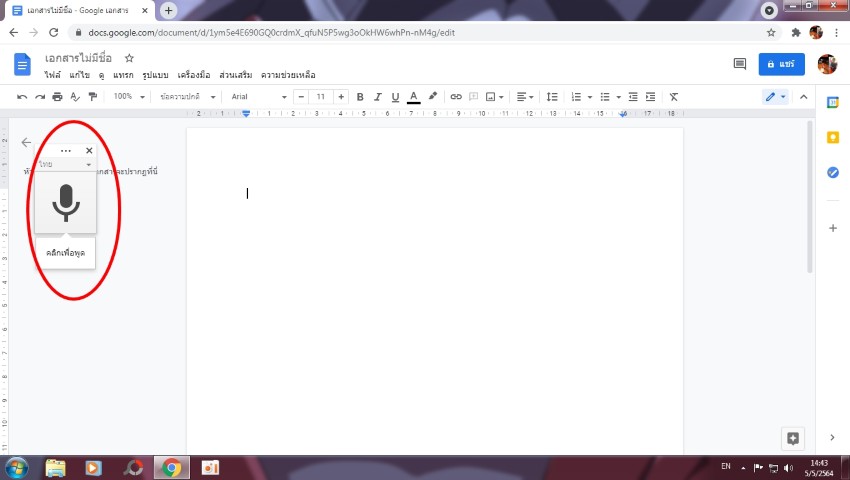This screenshot has width=850, height=480.
Task: Print the document using printer icon
Action: [x=57, y=97]
